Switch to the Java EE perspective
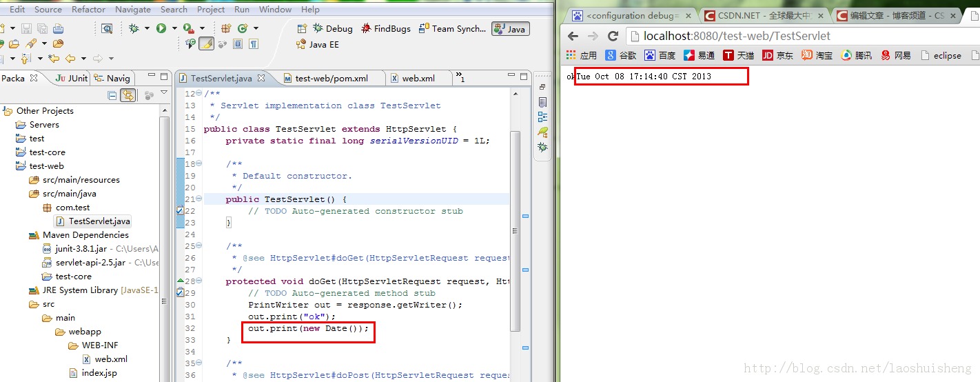The height and width of the screenshot is (382, 980). pyautogui.click(x=318, y=44)
